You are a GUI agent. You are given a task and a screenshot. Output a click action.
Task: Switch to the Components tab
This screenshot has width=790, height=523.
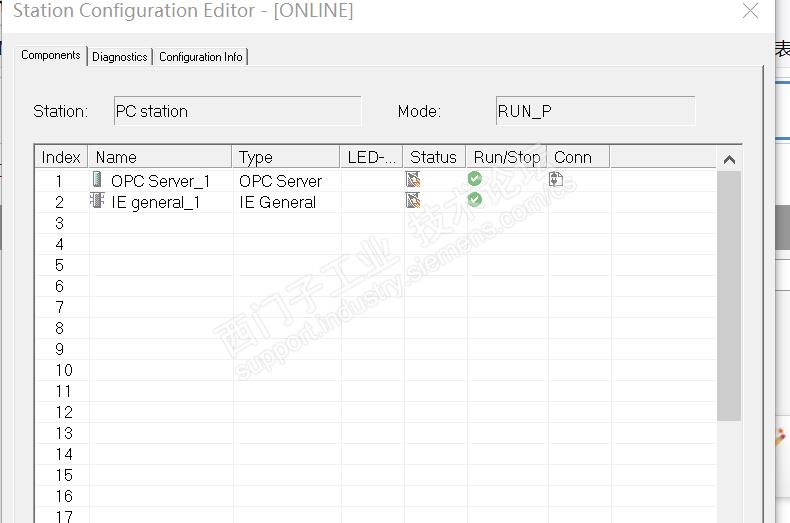point(51,55)
